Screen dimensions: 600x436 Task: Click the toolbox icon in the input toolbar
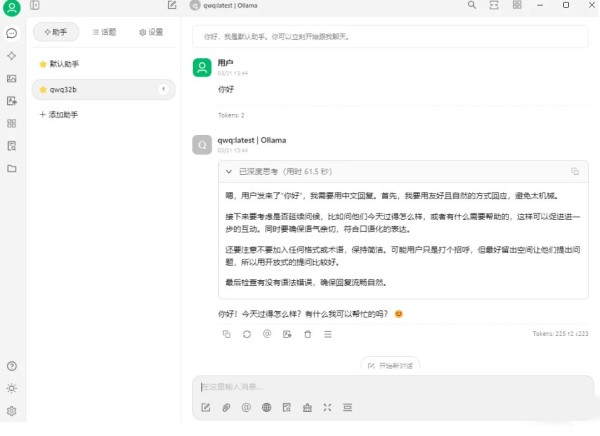point(307,407)
